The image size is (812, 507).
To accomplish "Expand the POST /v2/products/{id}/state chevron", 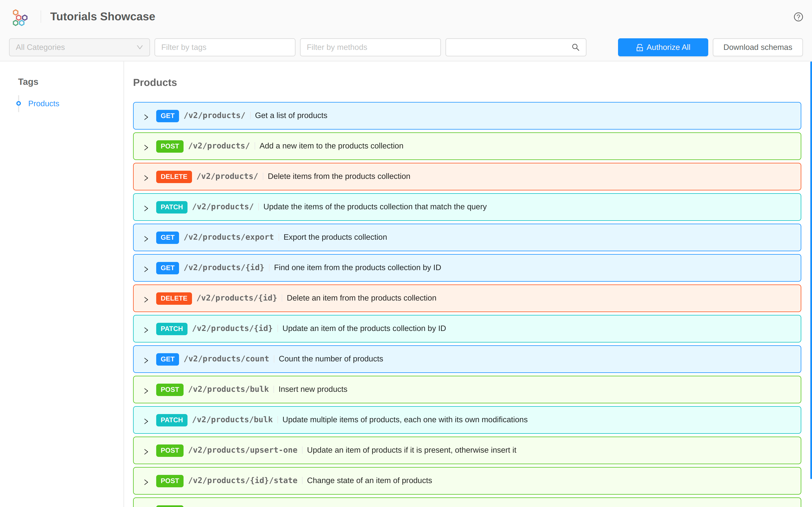I will point(146,482).
